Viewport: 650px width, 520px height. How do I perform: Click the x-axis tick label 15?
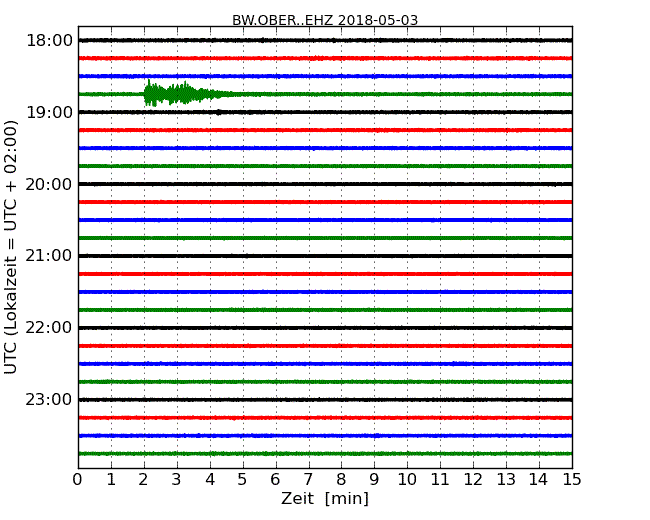[x=572, y=480]
